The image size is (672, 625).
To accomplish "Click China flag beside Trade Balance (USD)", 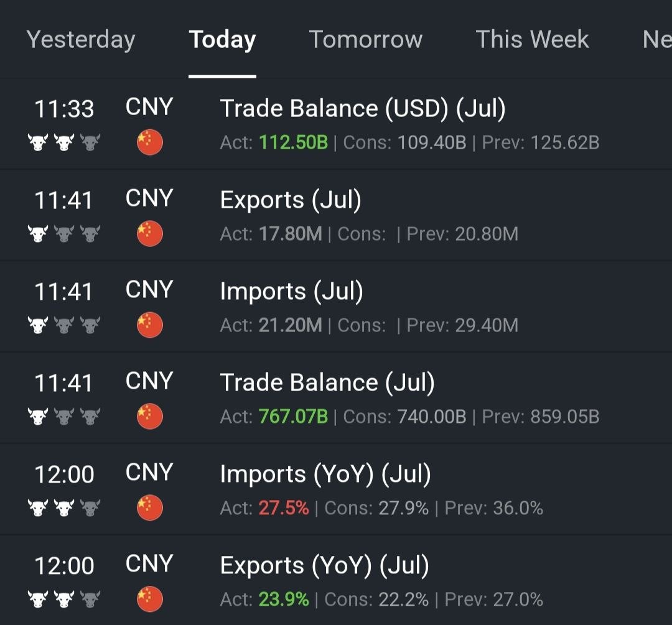I will 149,142.
